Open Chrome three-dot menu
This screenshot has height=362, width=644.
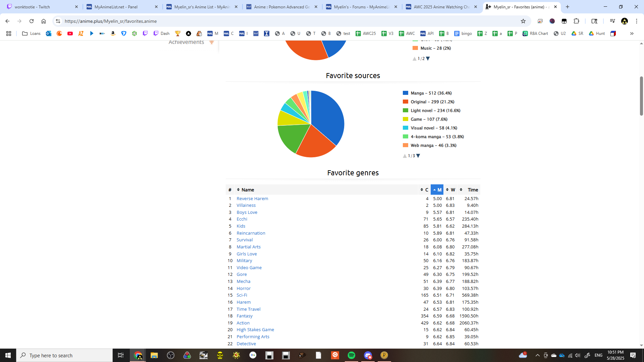point(636,21)
